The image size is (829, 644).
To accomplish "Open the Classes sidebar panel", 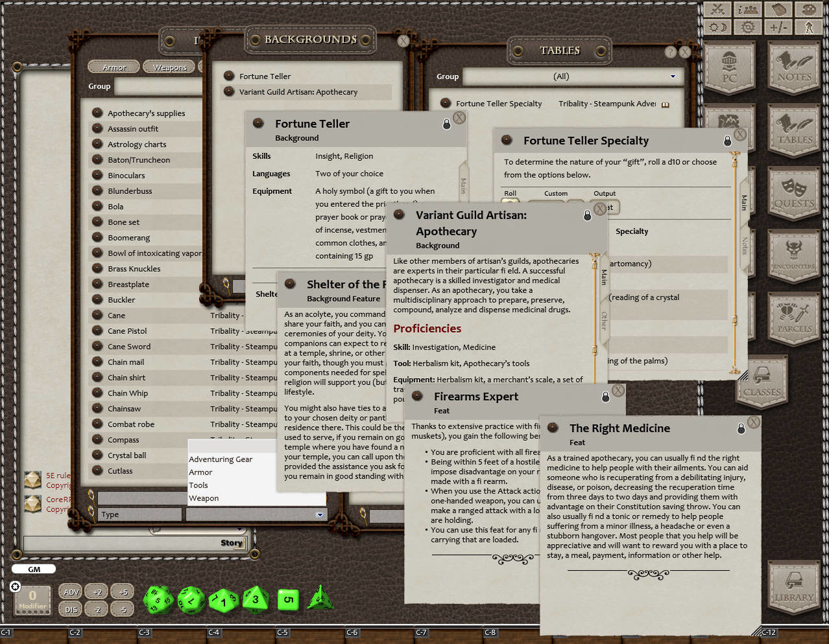I will (762, 383).
